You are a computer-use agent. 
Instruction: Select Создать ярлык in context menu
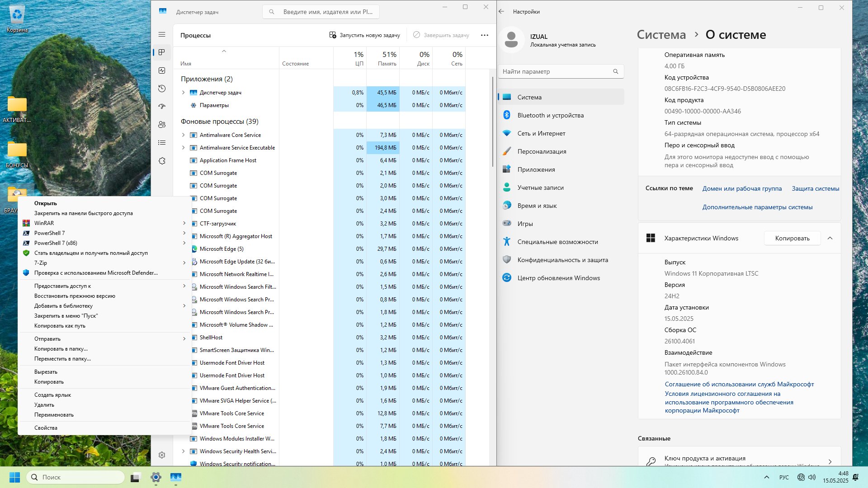coord(104,394)
